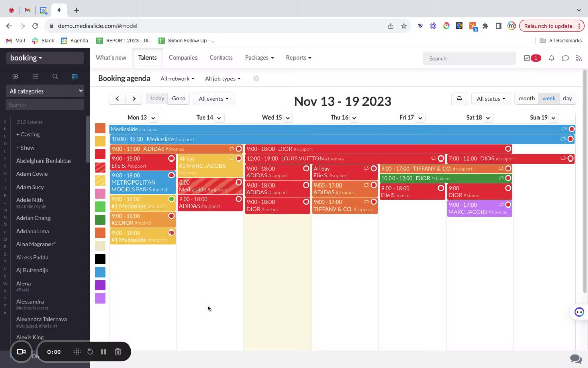Click the recorder camera icon

pos(21,352)
